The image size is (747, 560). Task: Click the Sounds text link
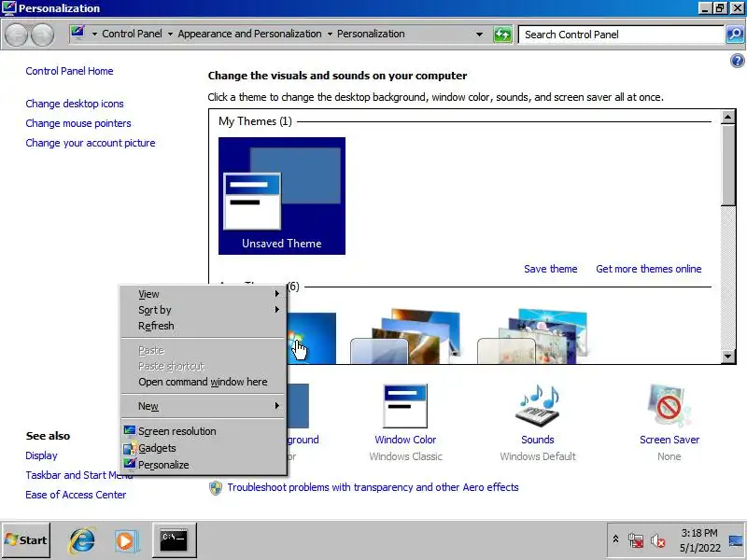[x=538, y=440]
